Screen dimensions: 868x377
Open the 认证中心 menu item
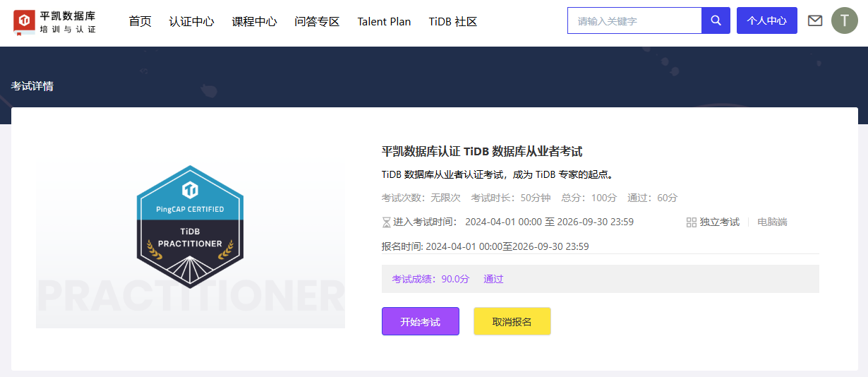coord(191,21)
